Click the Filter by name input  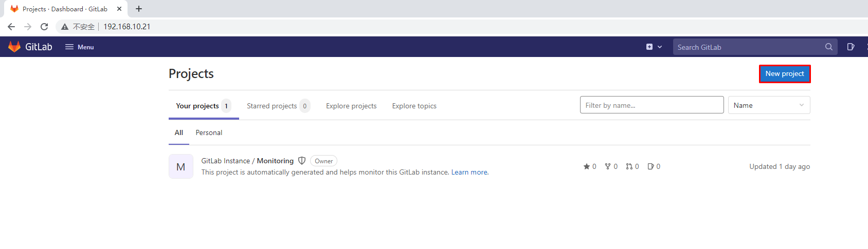(x=652, y=105)
